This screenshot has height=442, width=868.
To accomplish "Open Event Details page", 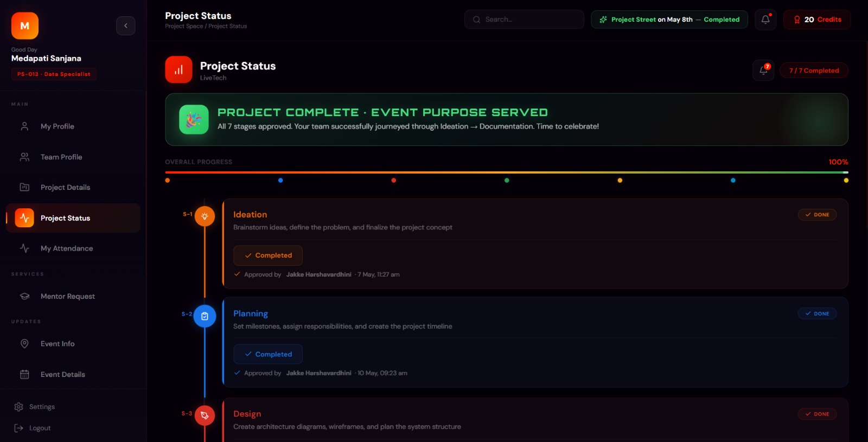I will 73,374.
